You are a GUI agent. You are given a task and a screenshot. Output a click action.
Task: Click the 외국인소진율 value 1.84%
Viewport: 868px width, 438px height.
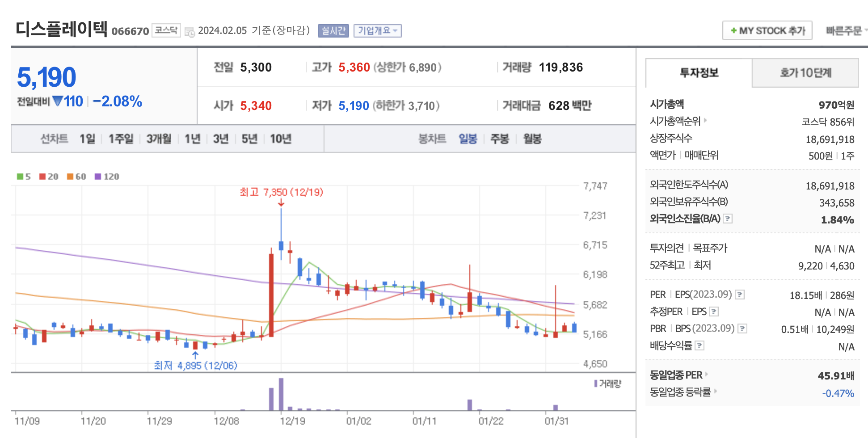(838, 220)
